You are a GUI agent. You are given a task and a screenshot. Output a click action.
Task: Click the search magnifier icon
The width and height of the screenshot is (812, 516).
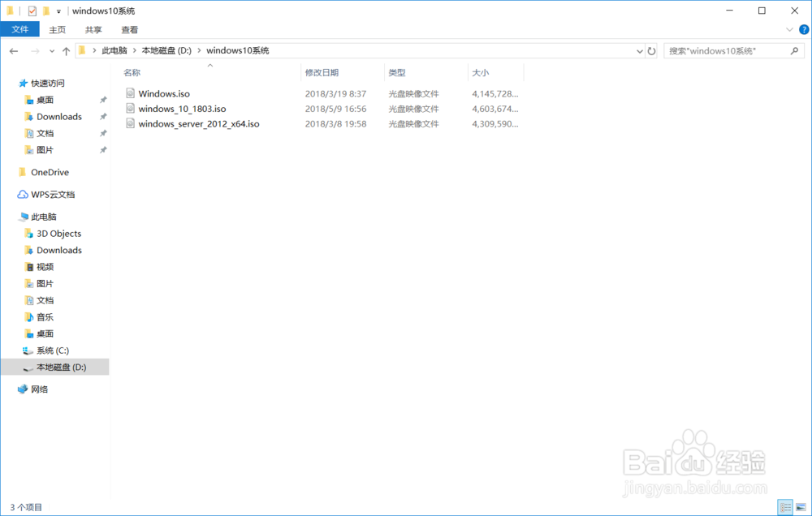[795, 51]
